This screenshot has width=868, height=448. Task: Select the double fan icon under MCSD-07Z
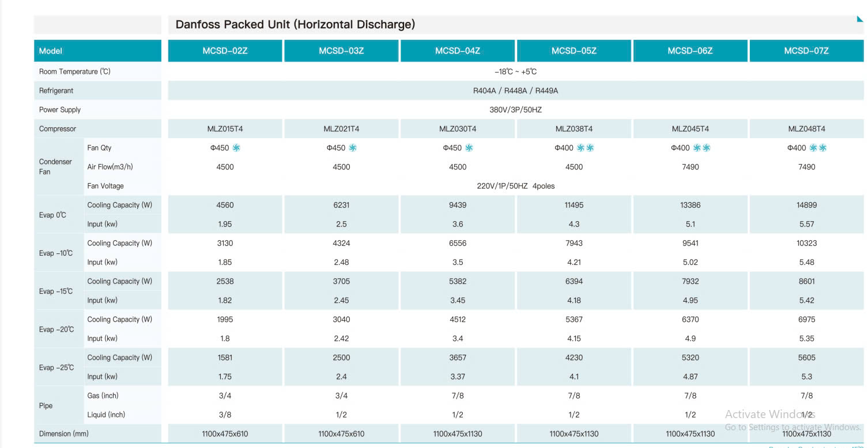(x=818, y=148)
